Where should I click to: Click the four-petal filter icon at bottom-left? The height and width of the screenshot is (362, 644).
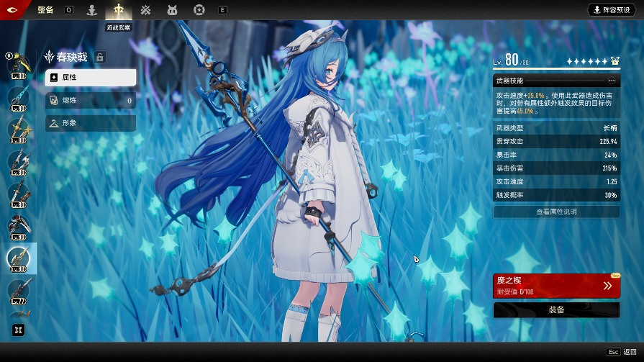17,330
